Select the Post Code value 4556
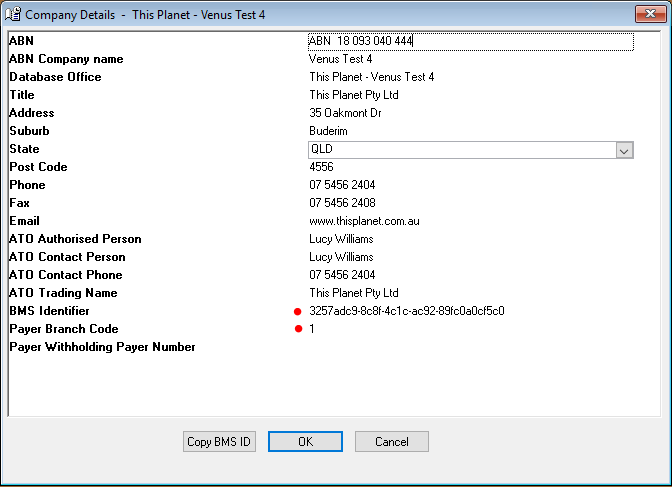 click(321, 167)
